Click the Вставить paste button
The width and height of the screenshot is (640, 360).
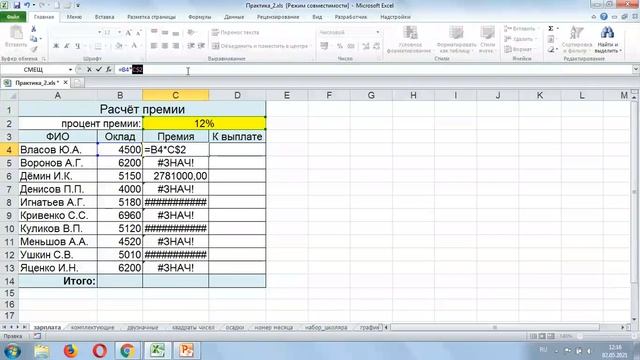point(16,37)
